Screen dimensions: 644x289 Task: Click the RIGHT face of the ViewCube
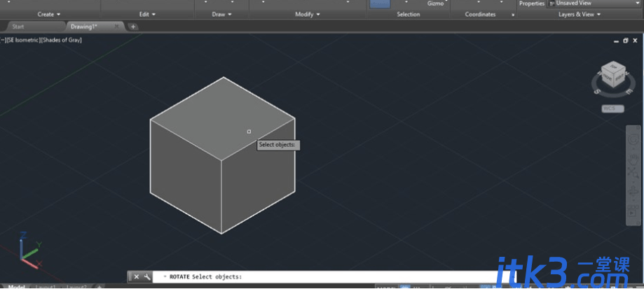619,77
